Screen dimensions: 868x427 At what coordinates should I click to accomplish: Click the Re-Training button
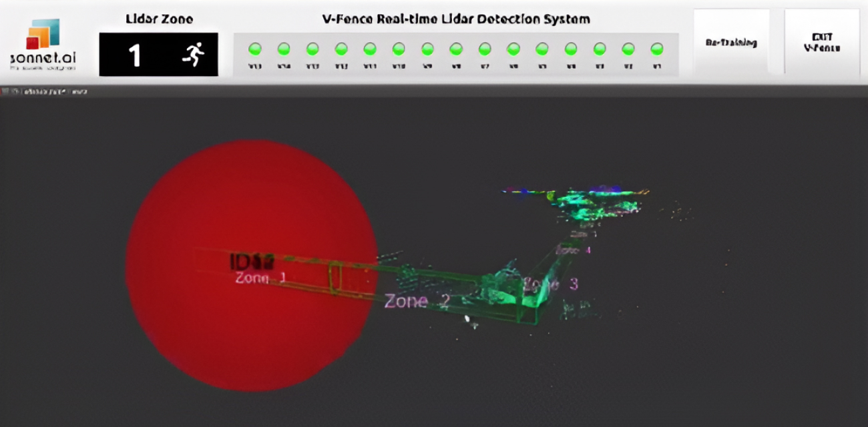pyautogui.click(x=731, y=43)
